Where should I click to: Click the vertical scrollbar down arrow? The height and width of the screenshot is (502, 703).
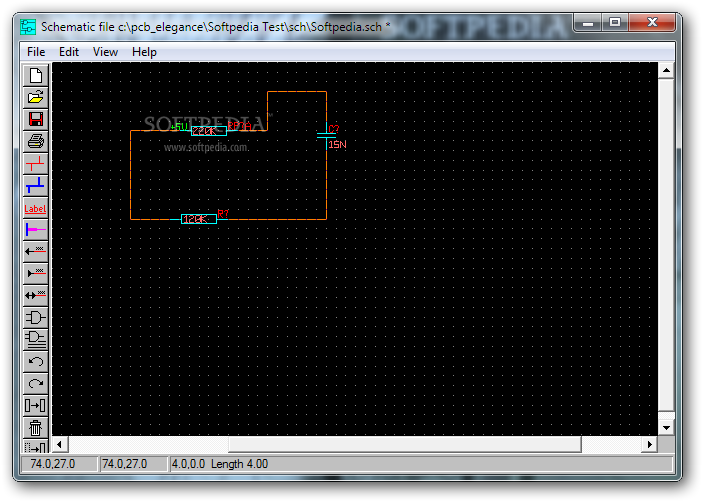coord(666,428)
